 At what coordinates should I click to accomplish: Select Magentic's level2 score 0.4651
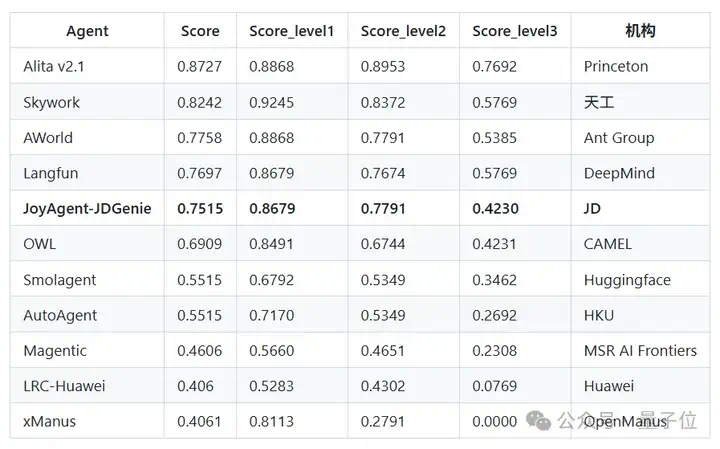(x=383, y=350)
